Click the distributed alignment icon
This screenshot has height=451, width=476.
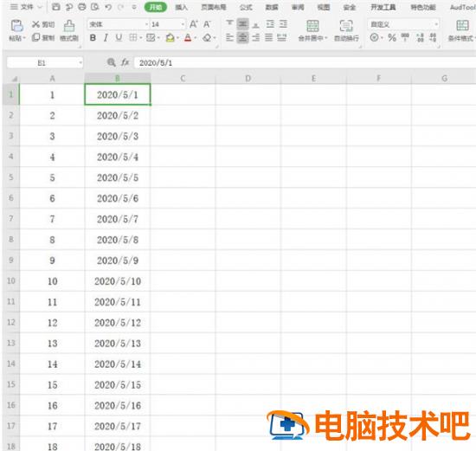(x=282, y=38)
